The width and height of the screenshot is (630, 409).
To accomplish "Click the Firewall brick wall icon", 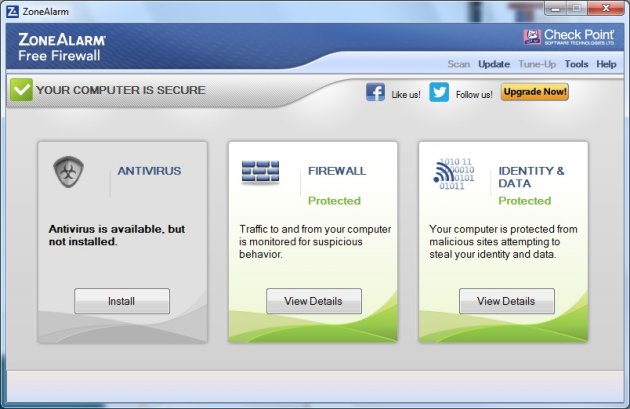I will tap(260, 172).
